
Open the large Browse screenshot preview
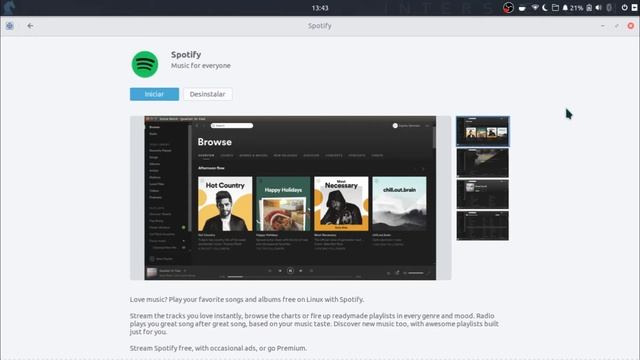click(x=290, y=198)
